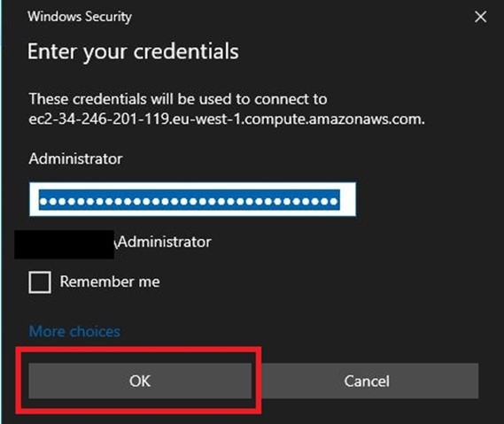The width and height of the screenshot is (504, 424).
Task: Dismiss the prompt with Cancel
Action: tap(367, 381)
